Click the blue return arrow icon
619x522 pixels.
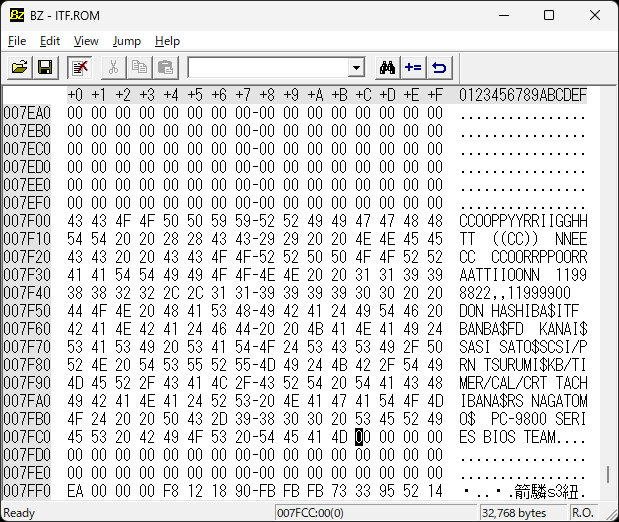[x=439, y=68]
